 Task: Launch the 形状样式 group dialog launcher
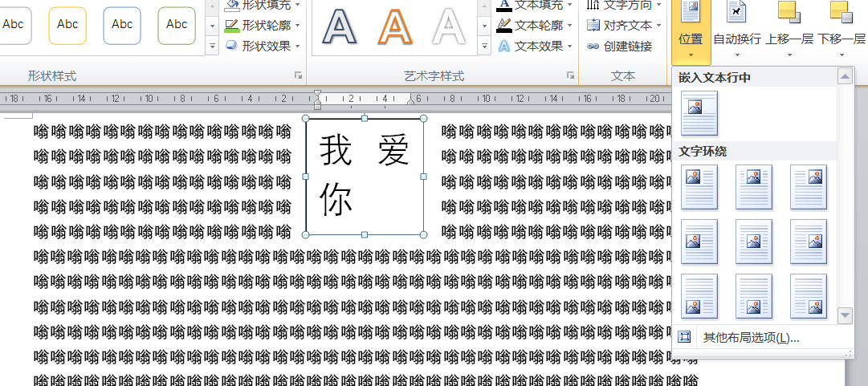299,75
